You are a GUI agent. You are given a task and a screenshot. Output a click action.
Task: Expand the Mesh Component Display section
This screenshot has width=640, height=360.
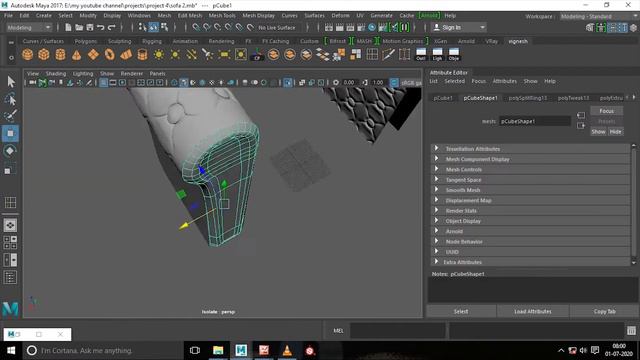point(531,159)
